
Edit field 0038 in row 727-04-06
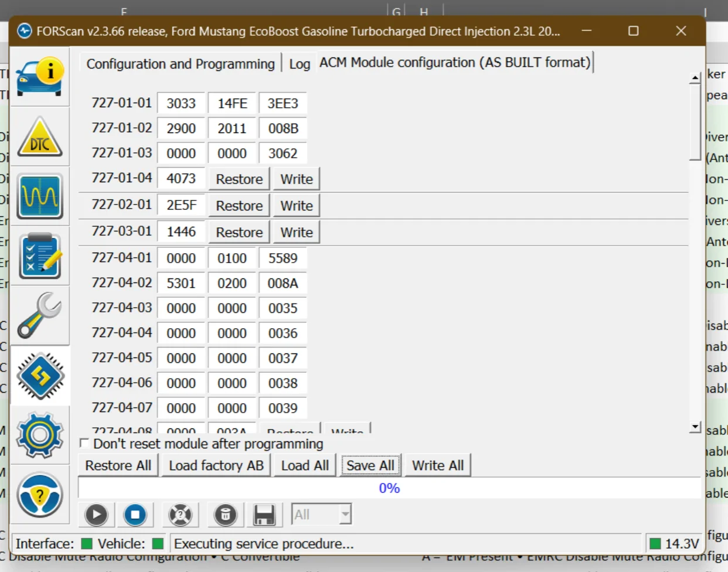pos(283,383)
